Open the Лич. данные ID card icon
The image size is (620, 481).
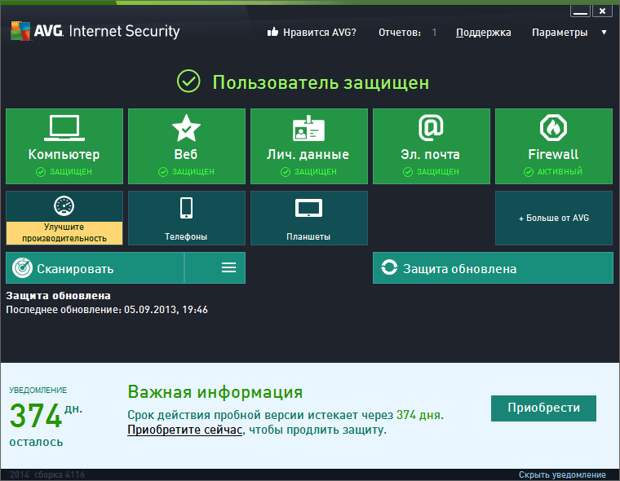[308, 129]
